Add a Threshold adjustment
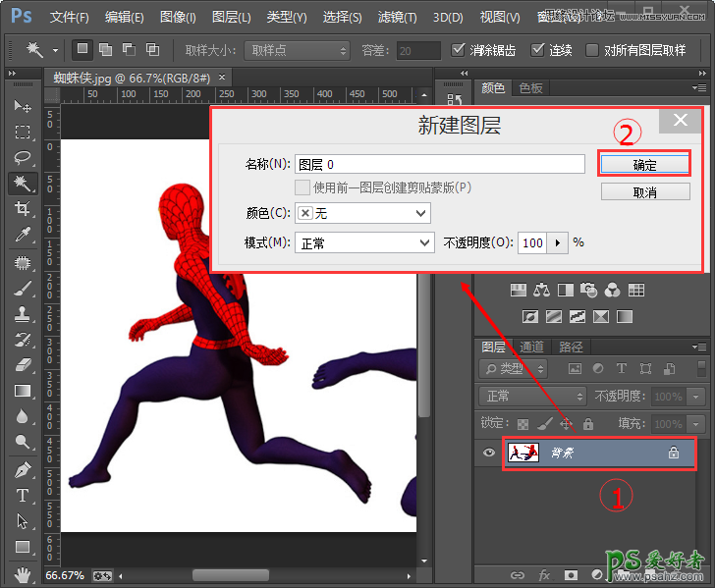This screenshot has width=715, height=588. click(x=577, y=316)
